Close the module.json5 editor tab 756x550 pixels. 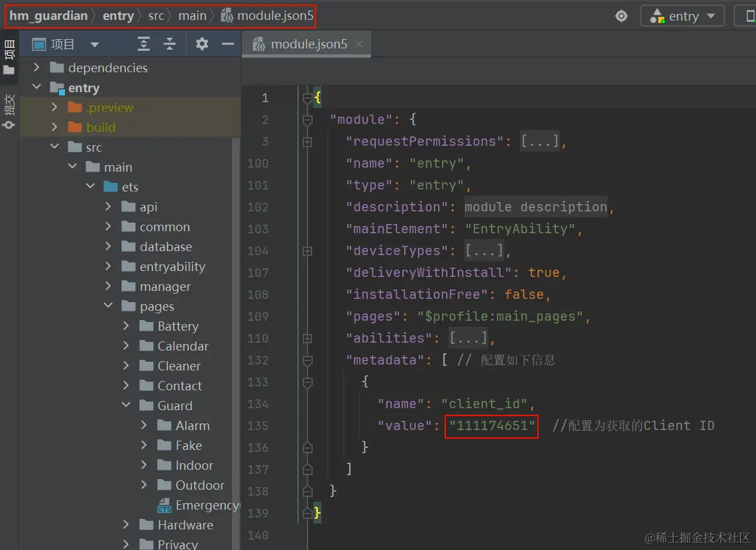point(358,44)
